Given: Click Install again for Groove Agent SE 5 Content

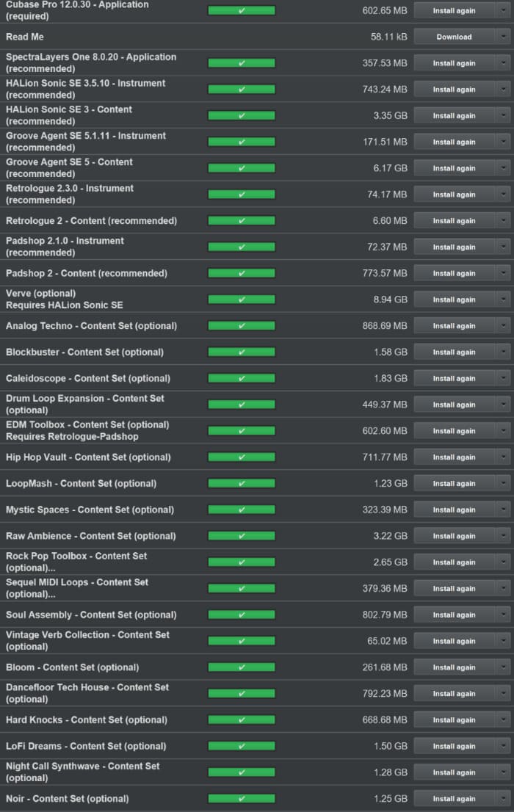Looking at the screenshot, I should 455,168.
